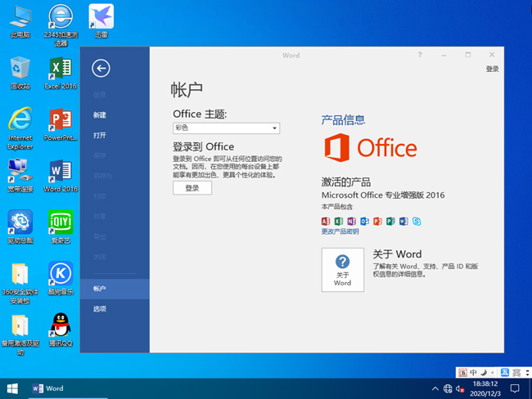Click the blue 五 icon in IME bar

(505, 373)
